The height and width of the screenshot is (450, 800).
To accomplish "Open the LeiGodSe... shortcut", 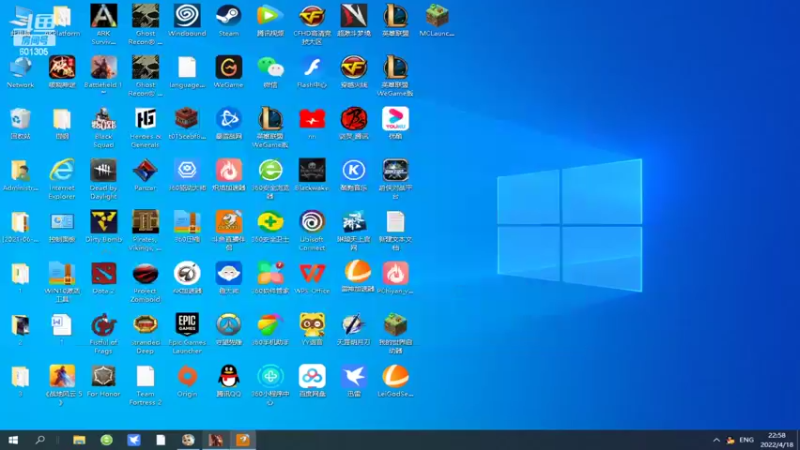I will (x=395, y=381).
